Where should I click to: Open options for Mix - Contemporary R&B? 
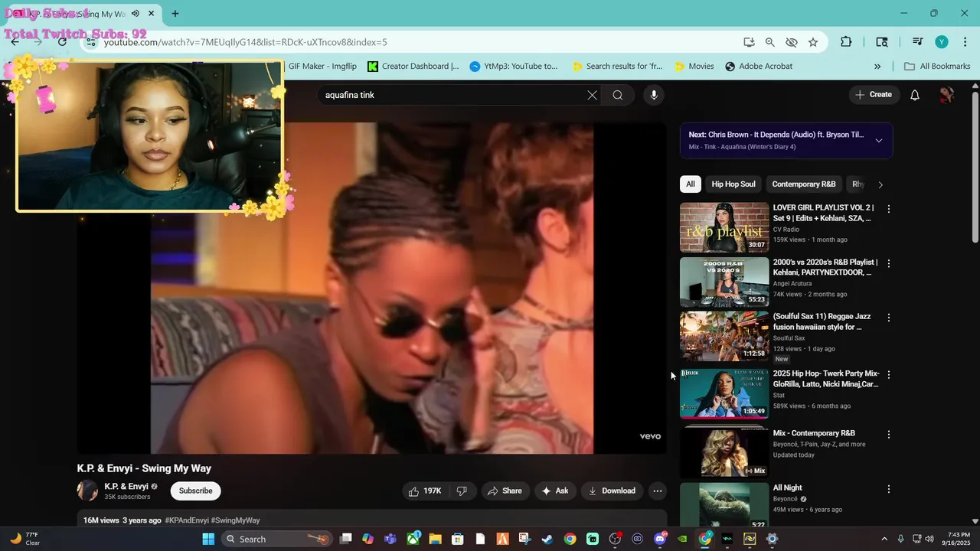tap(889, 434)
